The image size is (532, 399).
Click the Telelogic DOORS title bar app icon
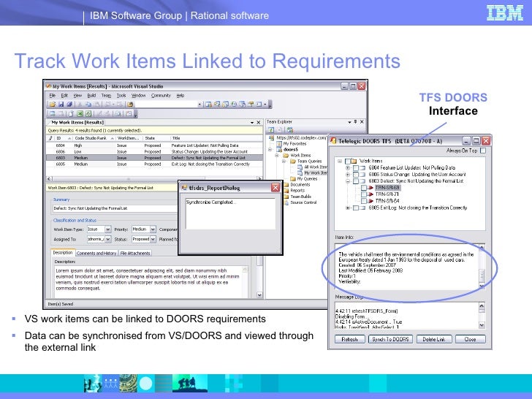click(333, 141)
